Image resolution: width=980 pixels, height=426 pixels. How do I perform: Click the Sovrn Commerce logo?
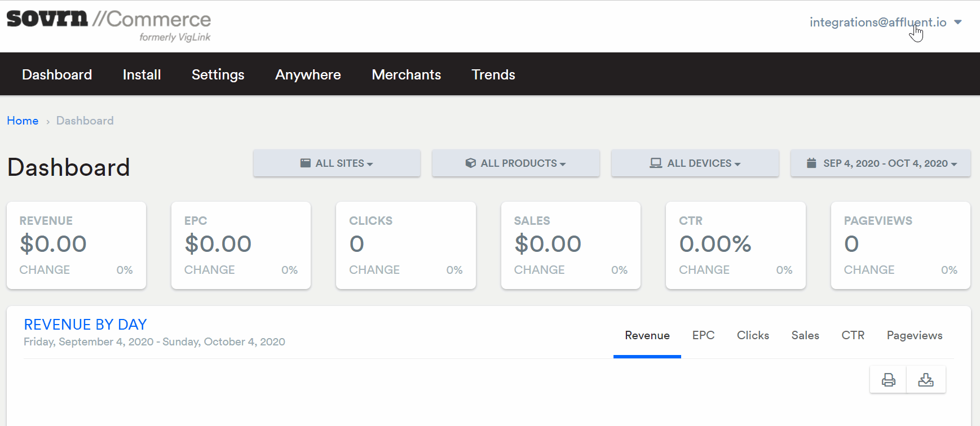(x=109, y=25)
